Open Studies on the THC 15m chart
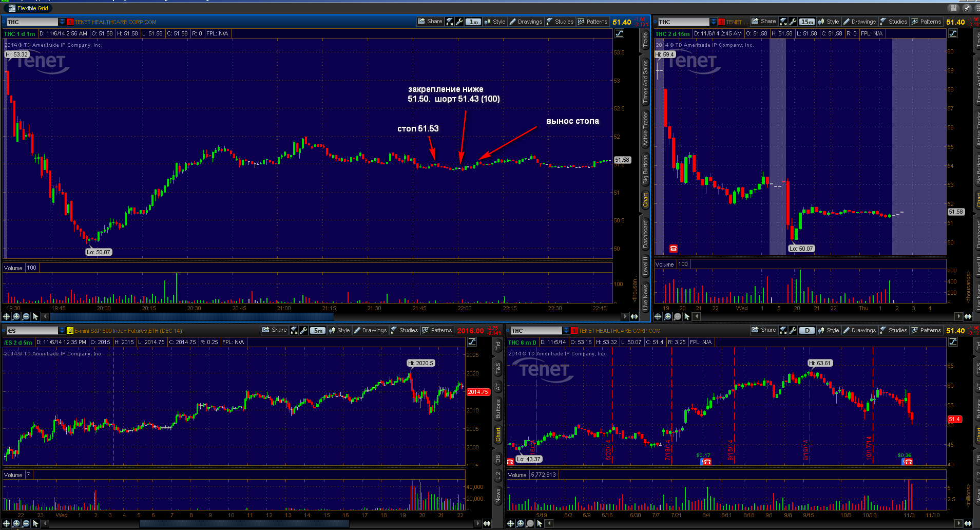Viewport: 980px width, 530px height. [x=894, y=22]
